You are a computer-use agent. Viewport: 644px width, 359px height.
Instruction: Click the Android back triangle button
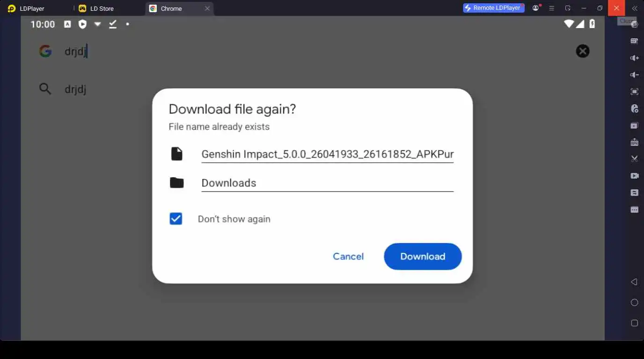[x=634, y=282]
